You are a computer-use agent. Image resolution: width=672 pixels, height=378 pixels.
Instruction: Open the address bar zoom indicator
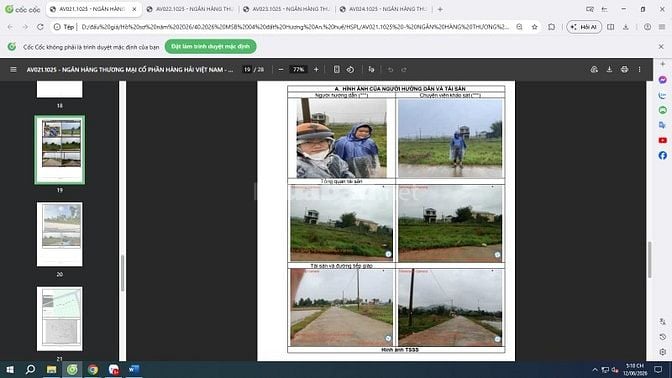coord(519,27)
